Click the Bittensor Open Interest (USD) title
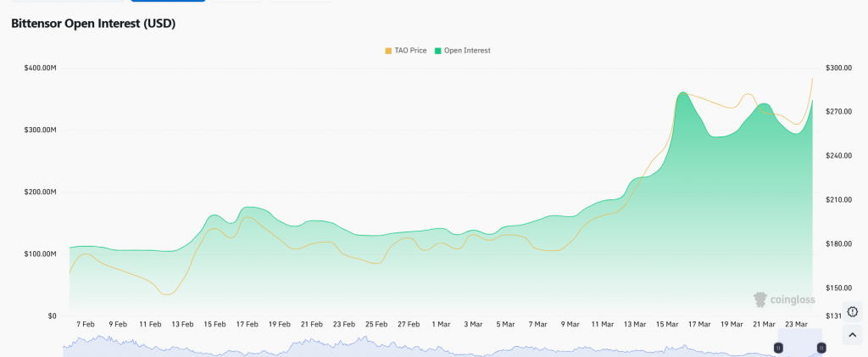Image resolution: width=868 pixels, height=357 pixels. [x=93, y=24]
